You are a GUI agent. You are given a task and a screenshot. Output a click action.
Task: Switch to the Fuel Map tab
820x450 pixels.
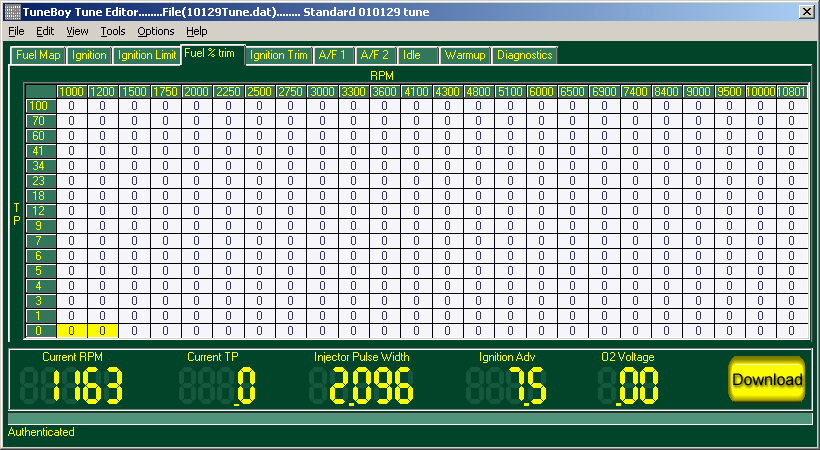click(x=38, y=55)
